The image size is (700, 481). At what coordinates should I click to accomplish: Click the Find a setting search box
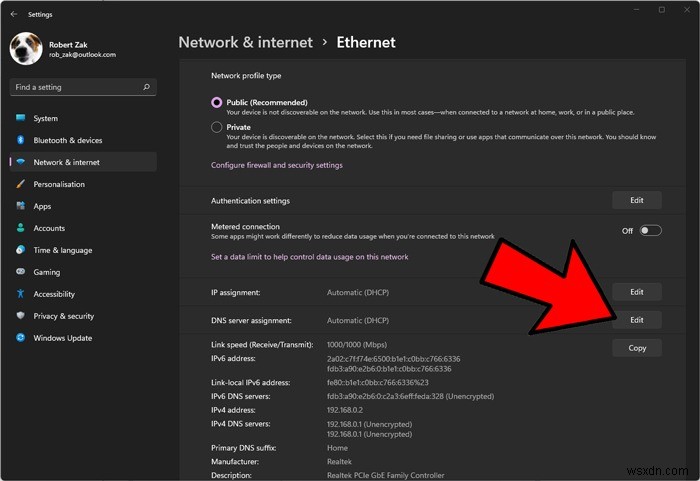click(83, 87)
